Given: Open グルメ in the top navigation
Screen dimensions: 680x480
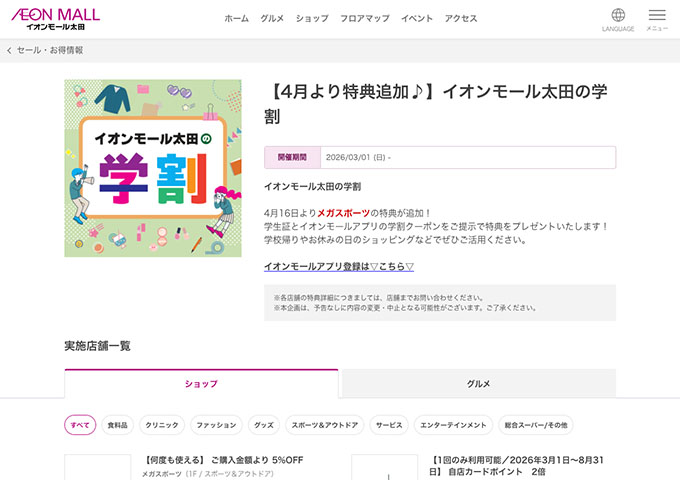Looking at the screenshot, I should click(272, 19).
